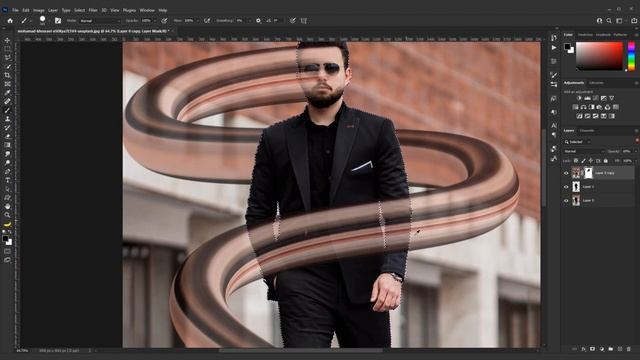
Task: Hide the Layer 0 copy layer
Action: coord(566,173)
